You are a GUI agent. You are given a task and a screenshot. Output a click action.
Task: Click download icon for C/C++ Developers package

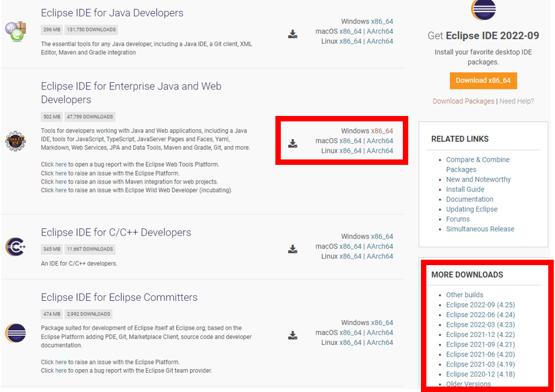(x=293, y=249)
